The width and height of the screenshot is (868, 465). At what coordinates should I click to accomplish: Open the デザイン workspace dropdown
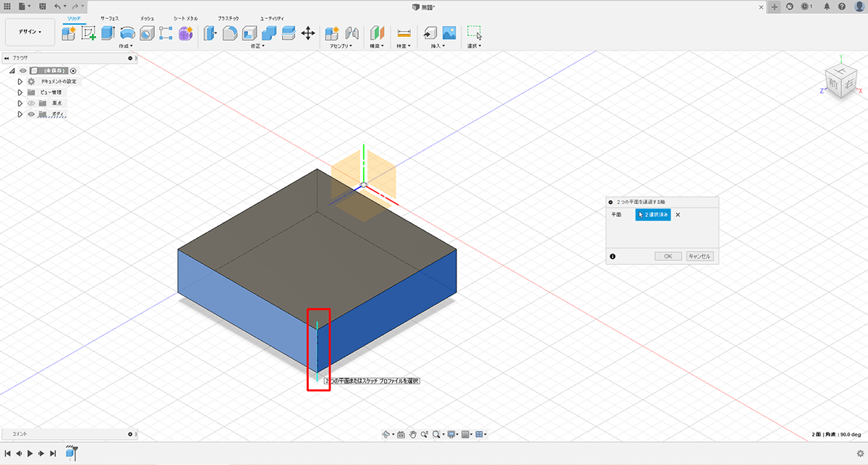pos(30,32)
